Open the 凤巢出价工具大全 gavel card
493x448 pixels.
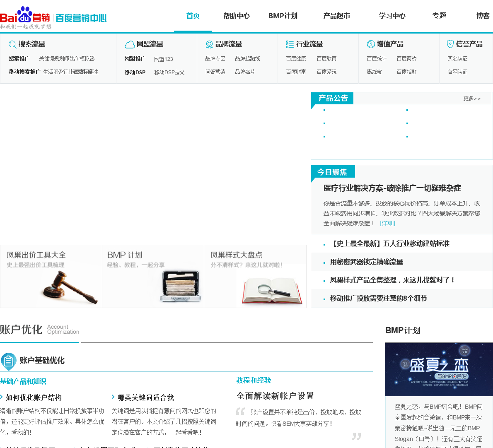tap(51, 277)
